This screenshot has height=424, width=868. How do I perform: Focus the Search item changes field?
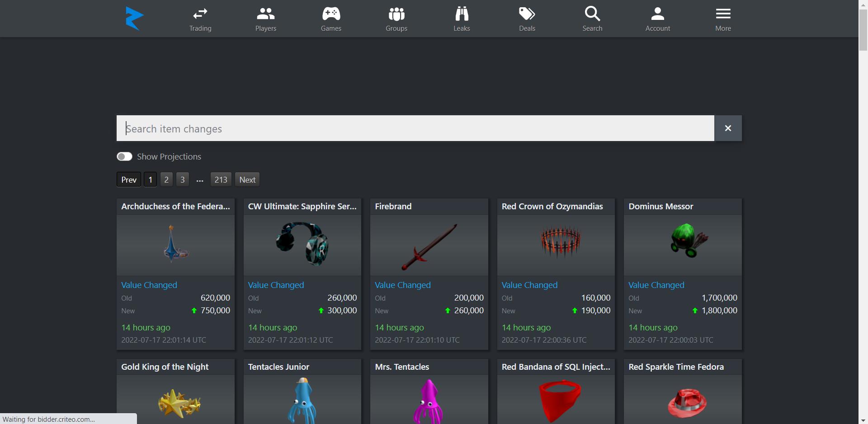point(415,128)
